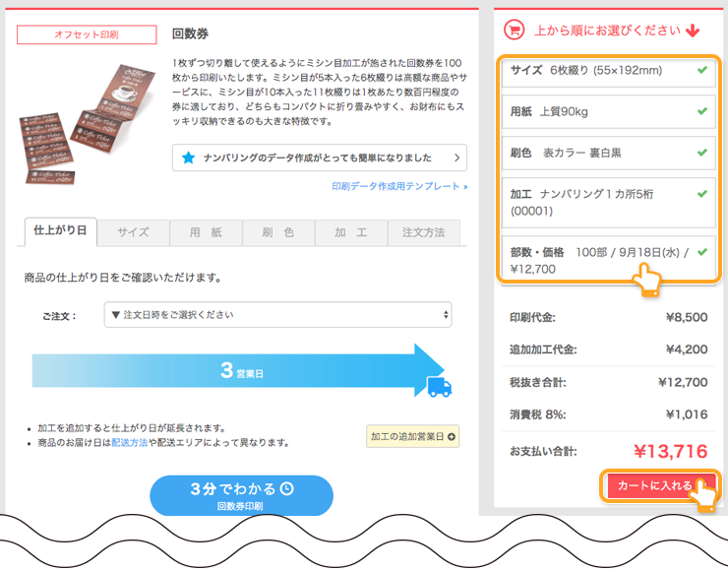
Task: Click the 3営業日 blue arrow bar
Action: tap(238, 371)
